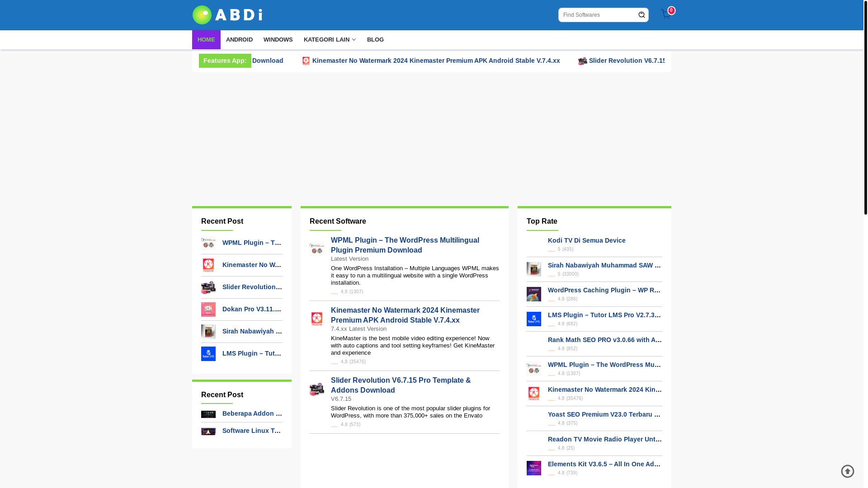The image size is (868, 488).
Task: Click Software Linux post thumbnail
Action: pyautogui.click(x=208, y=432)
